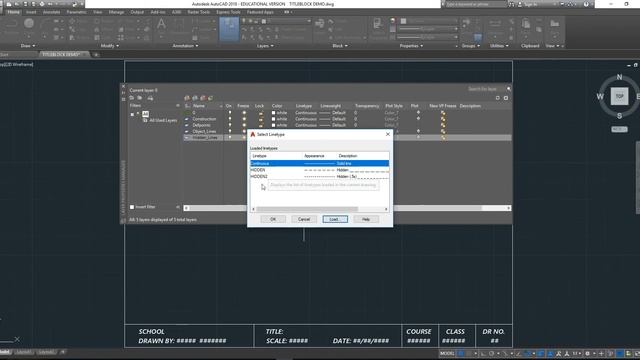Click the Insert block icon

[x=320, y=24]
